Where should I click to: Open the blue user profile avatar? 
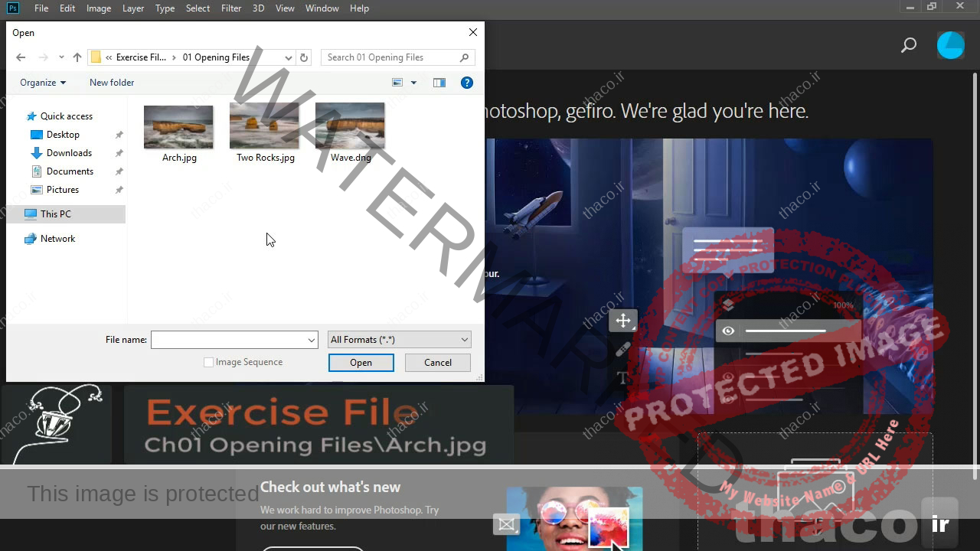tap(951, 45)
